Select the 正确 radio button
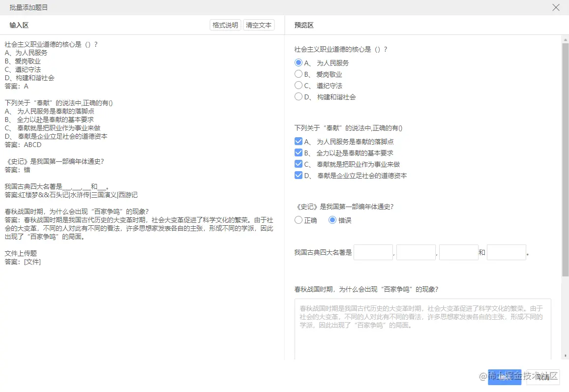This screenshot has width=569, height=392. tap(299, 220)
